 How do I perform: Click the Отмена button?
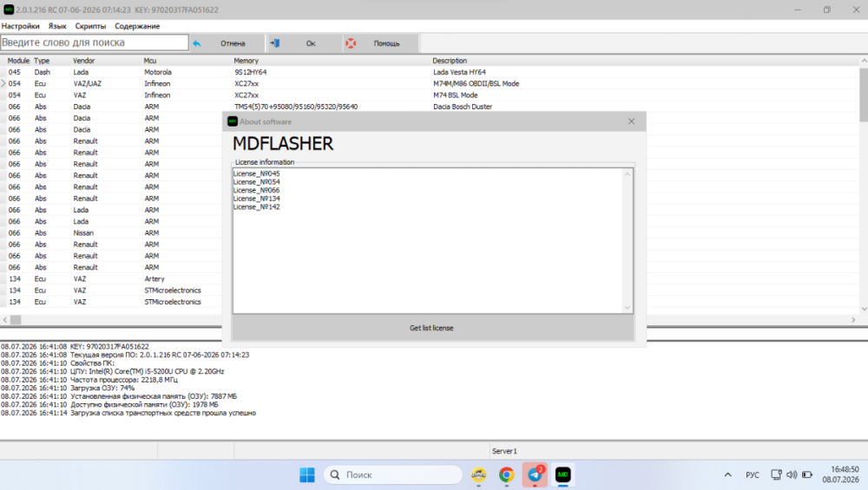226,43
